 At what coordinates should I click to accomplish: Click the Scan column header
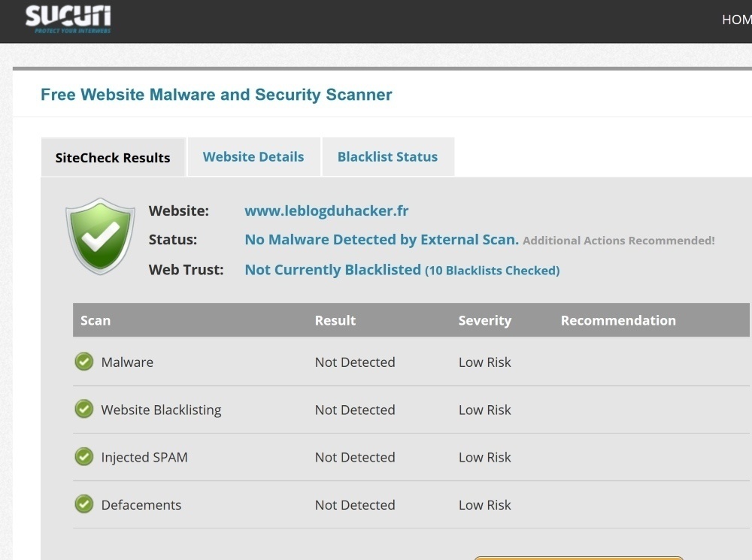(x=96, y=320)
